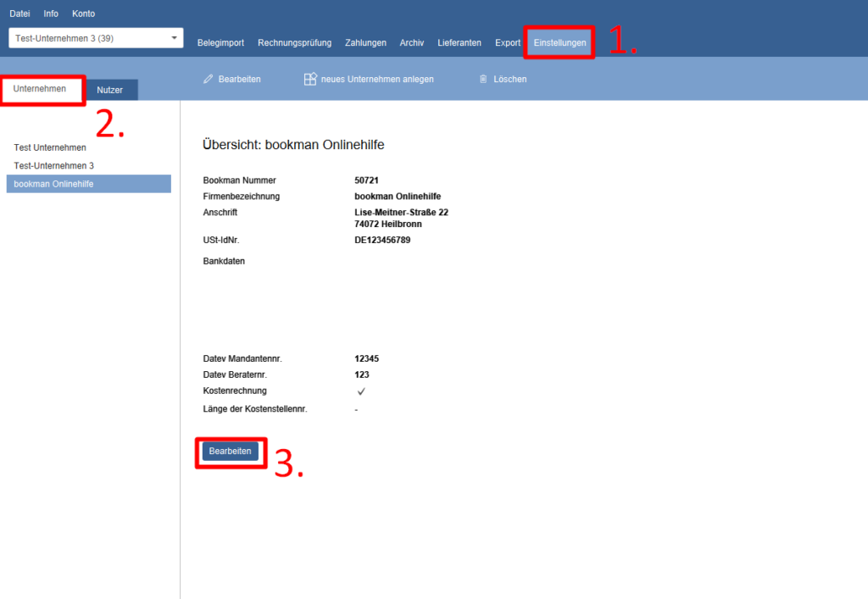Click Datev Beraternr. value 123
868x599 pixels.
(x=361, y=374)
